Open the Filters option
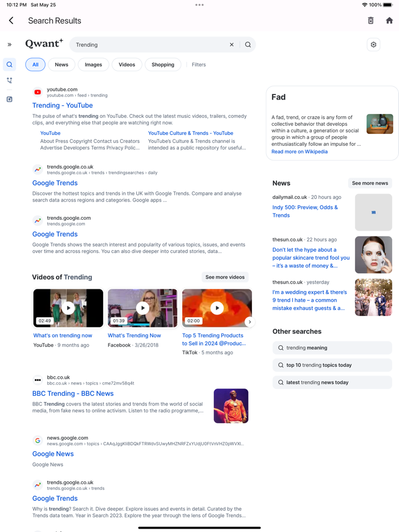This screenshot has height=532, width=399. point(199,64)
